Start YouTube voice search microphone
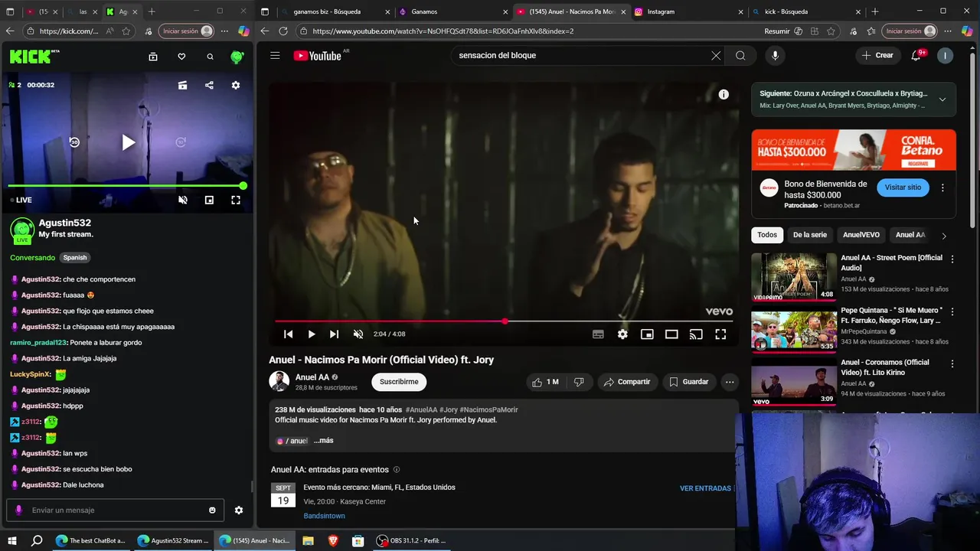This screenshot has width=980, height=551. point(775,55)
